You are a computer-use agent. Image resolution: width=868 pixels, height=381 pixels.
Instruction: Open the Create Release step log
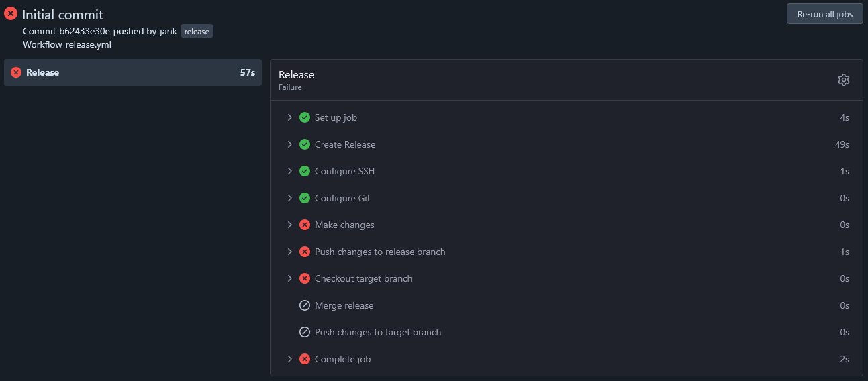(x=567, y=144)
